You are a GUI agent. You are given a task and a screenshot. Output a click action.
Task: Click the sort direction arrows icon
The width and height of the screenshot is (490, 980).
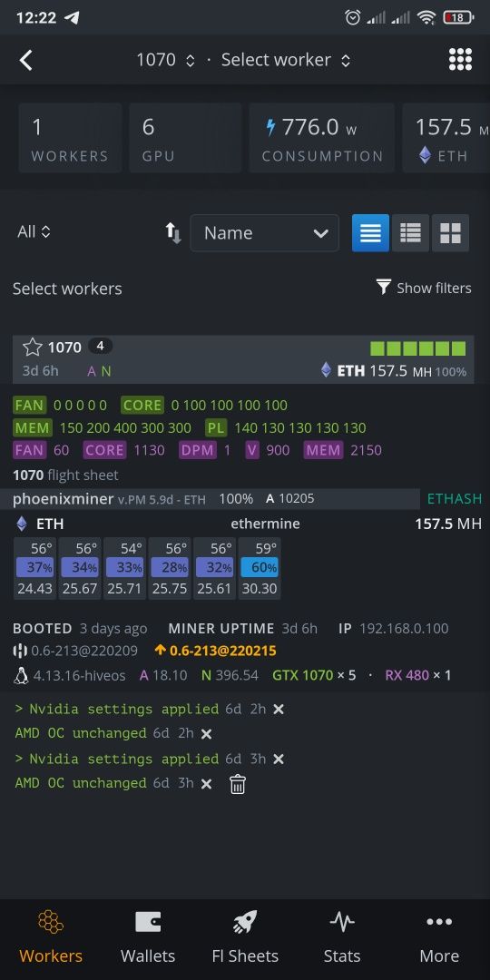coord(173,233)
